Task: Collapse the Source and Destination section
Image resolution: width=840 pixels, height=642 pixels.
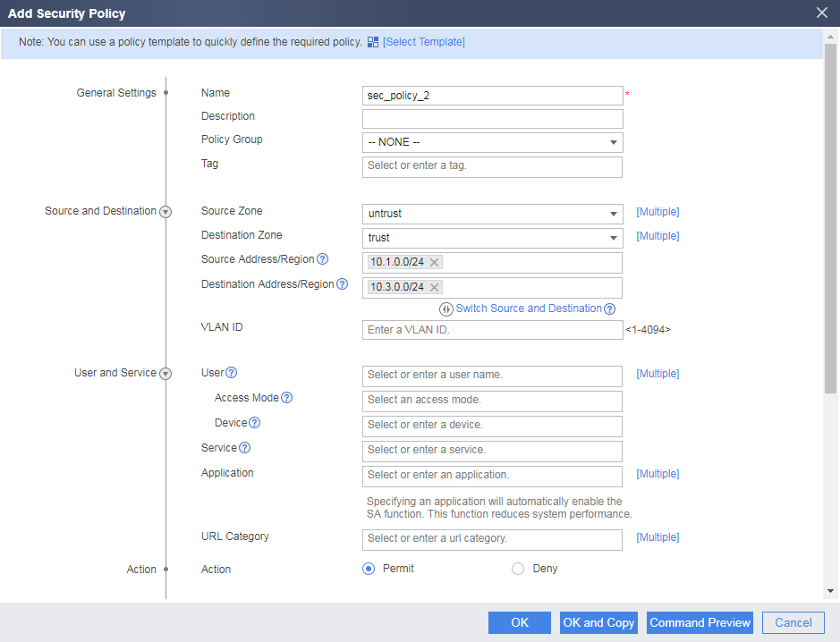Action: coord(166,212)
